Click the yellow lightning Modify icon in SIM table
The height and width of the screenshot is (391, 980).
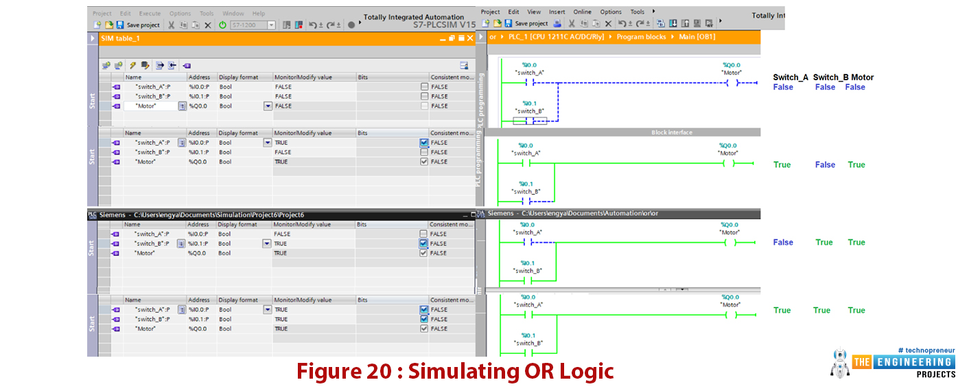pyautogui.click(x=132, y=65)
